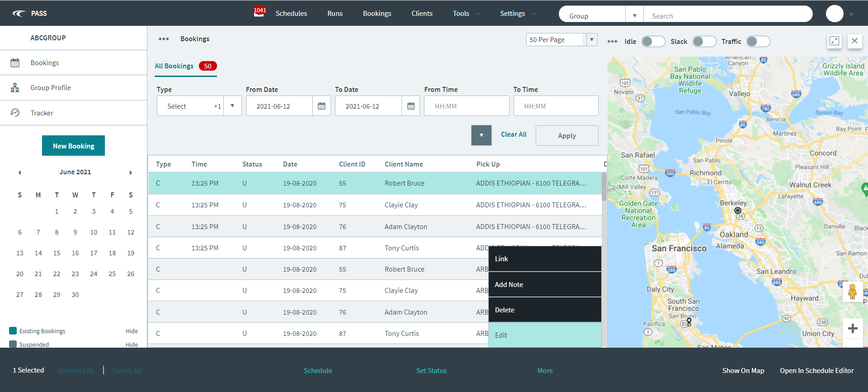This screenshot has width=868, height=392.
Task: Click the From Time input field
Action: tap(466, 106)
